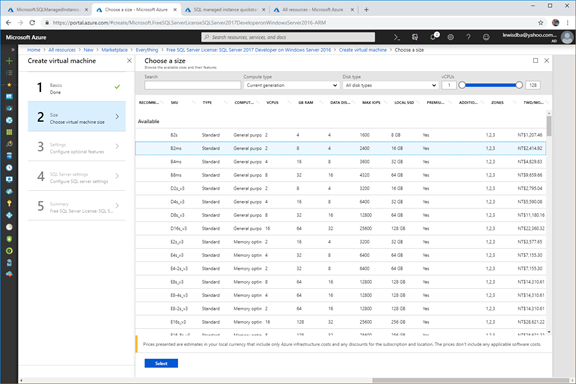This screenshot has height=384, width=576.
Task: Click the top search resources box
Action: click(288, 37)
